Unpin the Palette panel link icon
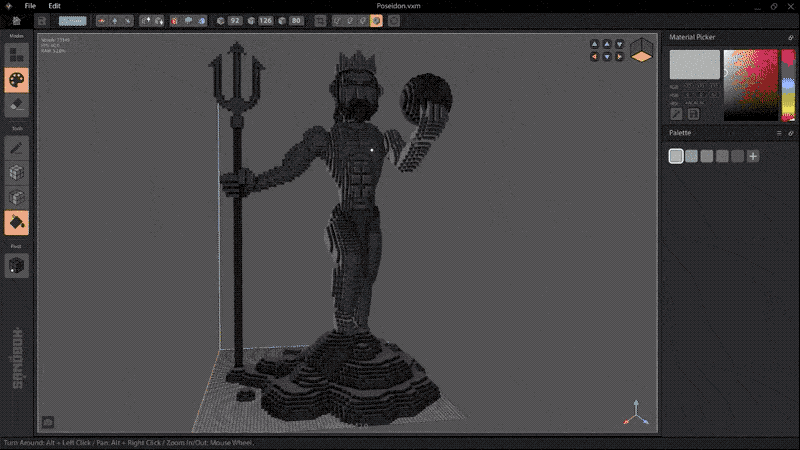Viewport: 800px width, 450px height. tap(791, 133)
